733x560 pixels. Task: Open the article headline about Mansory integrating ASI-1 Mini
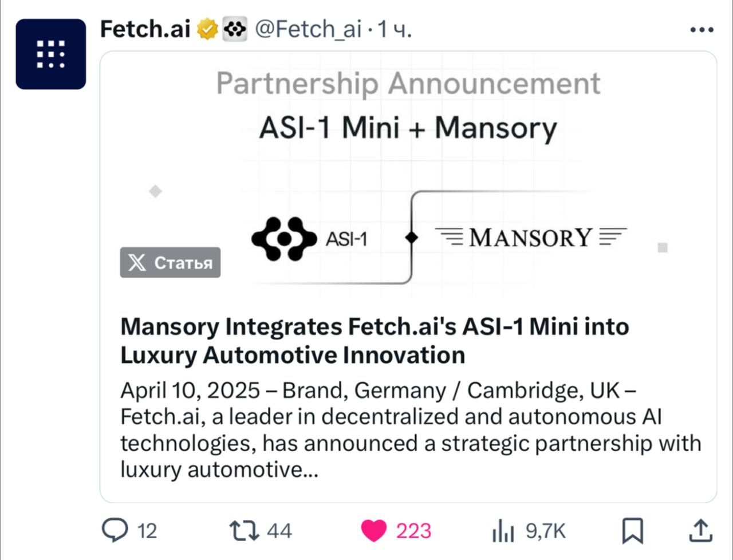[375, 341]
